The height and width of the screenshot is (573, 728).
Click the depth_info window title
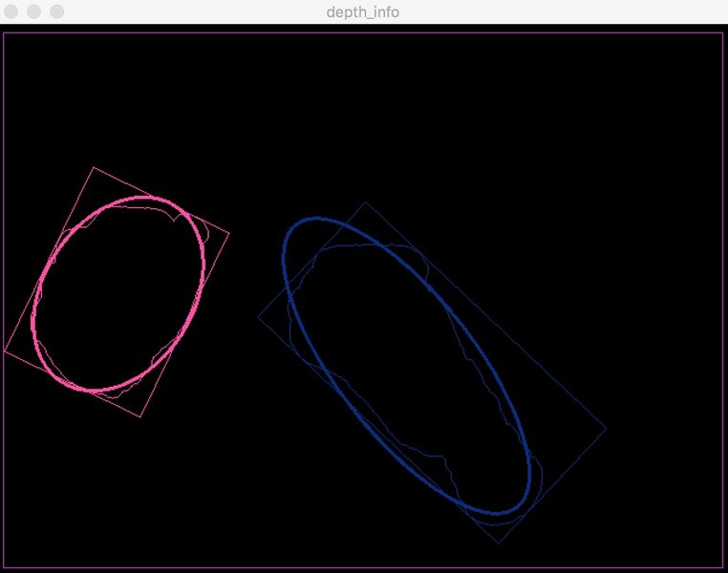coord(363,12)
